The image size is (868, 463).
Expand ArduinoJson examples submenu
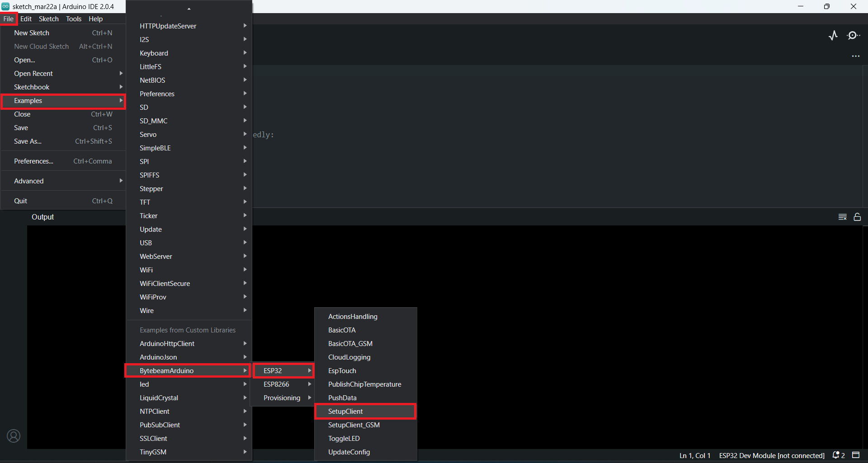(189, 357)
